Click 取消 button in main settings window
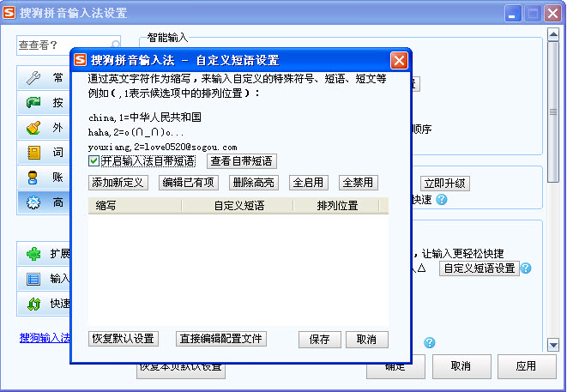567x392 pixels. coord(461,366)
